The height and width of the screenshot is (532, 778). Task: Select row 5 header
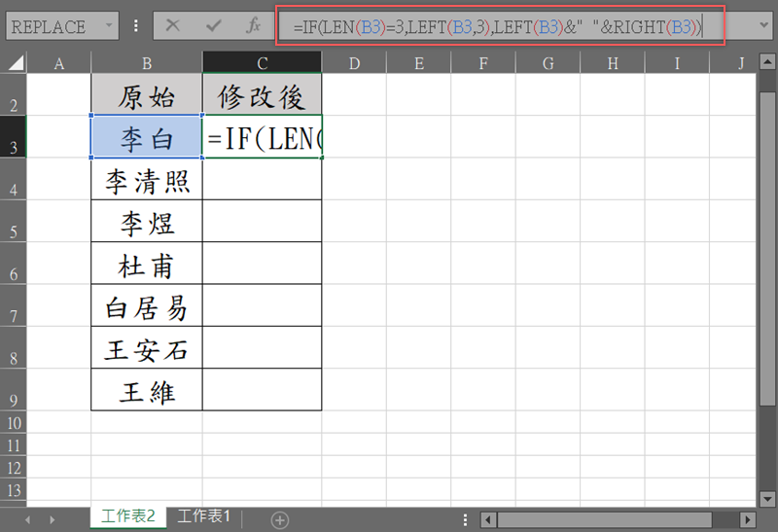(x=14, y=221)
